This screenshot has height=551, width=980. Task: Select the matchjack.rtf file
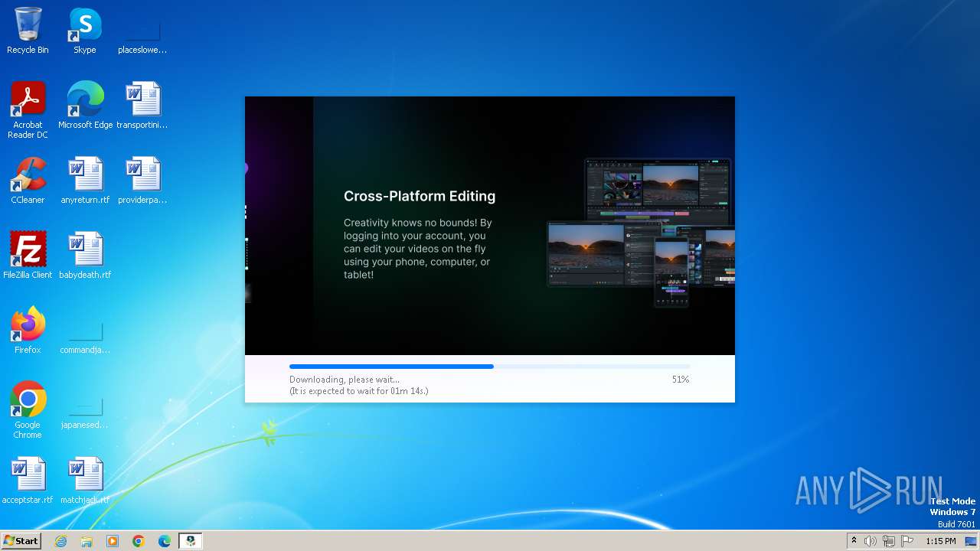pyautogui.click(x=85, y=480)
